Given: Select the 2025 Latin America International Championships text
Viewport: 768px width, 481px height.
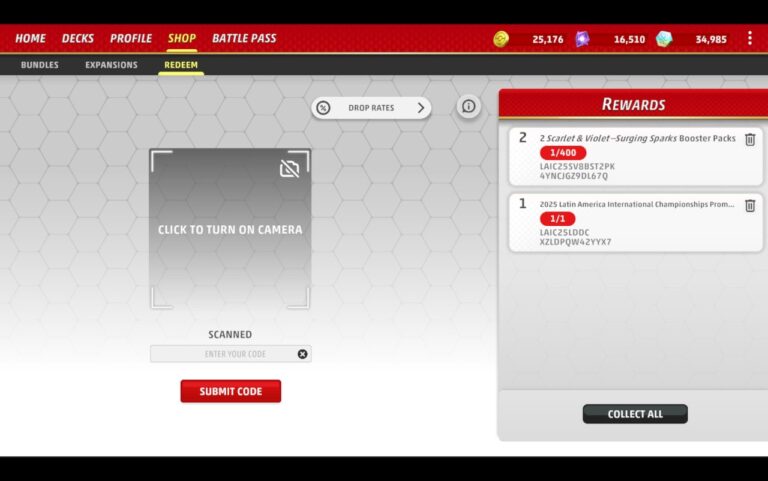Looking at the screenshot, I should click(x=637, y=204).
